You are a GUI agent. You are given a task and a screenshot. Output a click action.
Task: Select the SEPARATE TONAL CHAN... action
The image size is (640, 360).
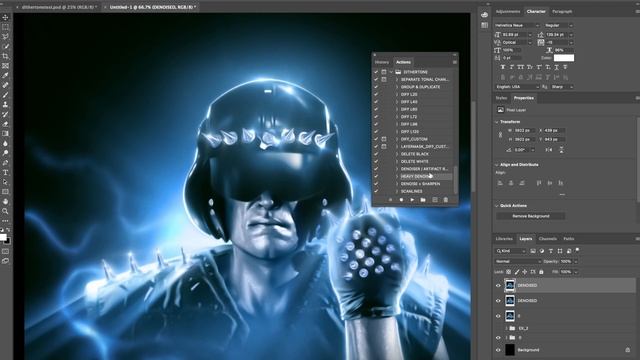click(x=424, y=80)
